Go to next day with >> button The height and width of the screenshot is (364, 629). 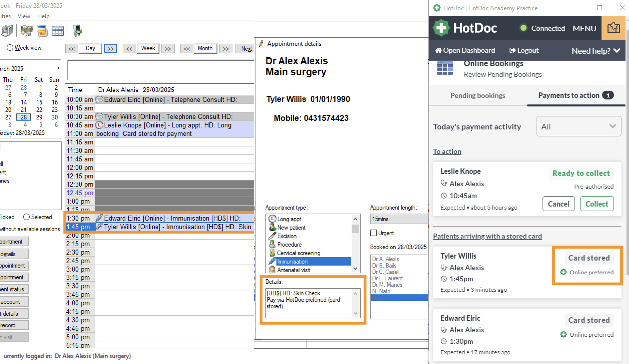pyautogui.click(x=110, y=49)
